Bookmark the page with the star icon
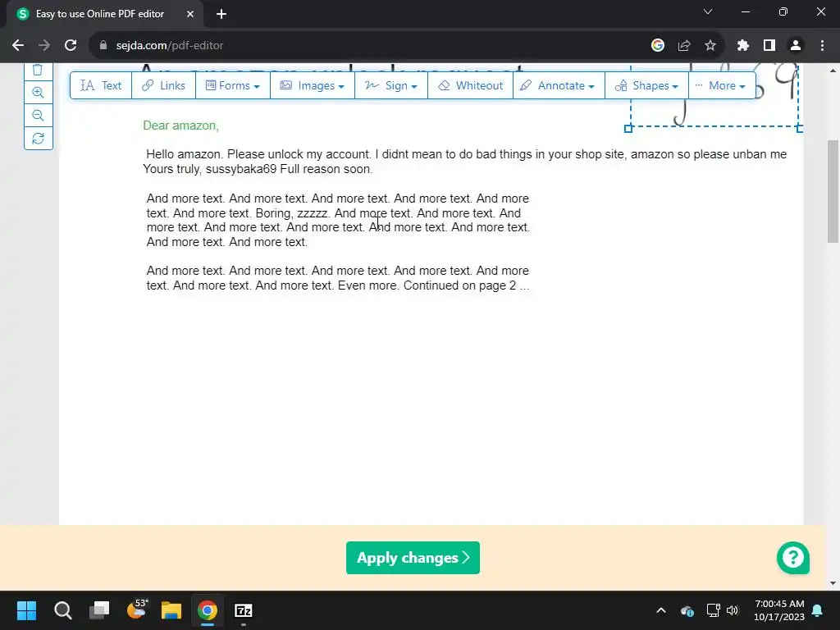The height and width of the screenshot is (630, 840). [x=710, y=46]
